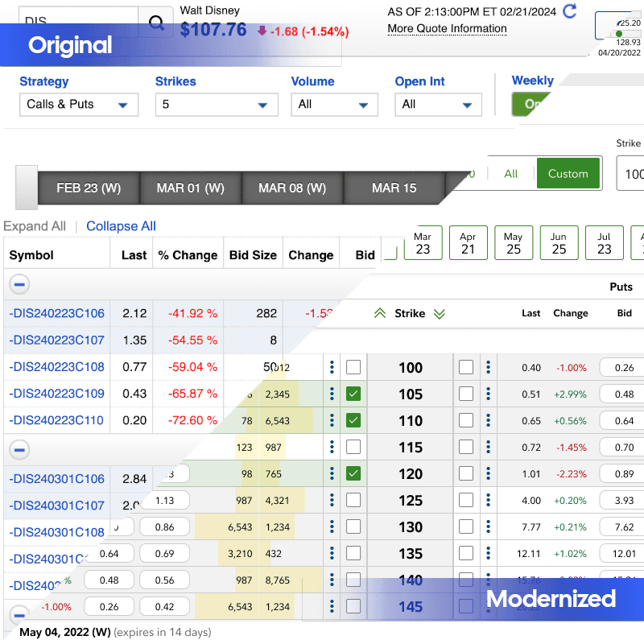644x644 pixels.
Task: Refresh the quote with the reload icon
Action: pos(570,11)
